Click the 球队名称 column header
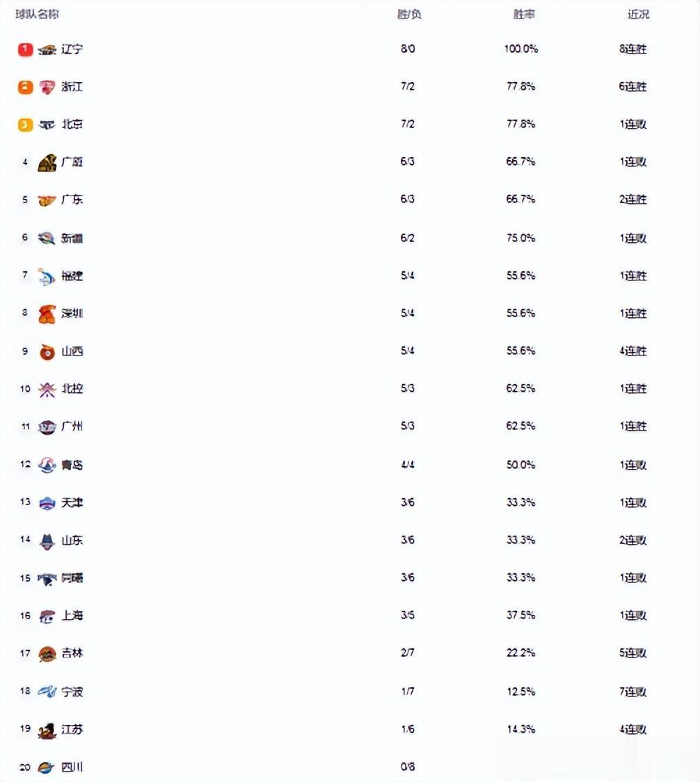This screenshot has width=700, height=782. tap(37, 14)
